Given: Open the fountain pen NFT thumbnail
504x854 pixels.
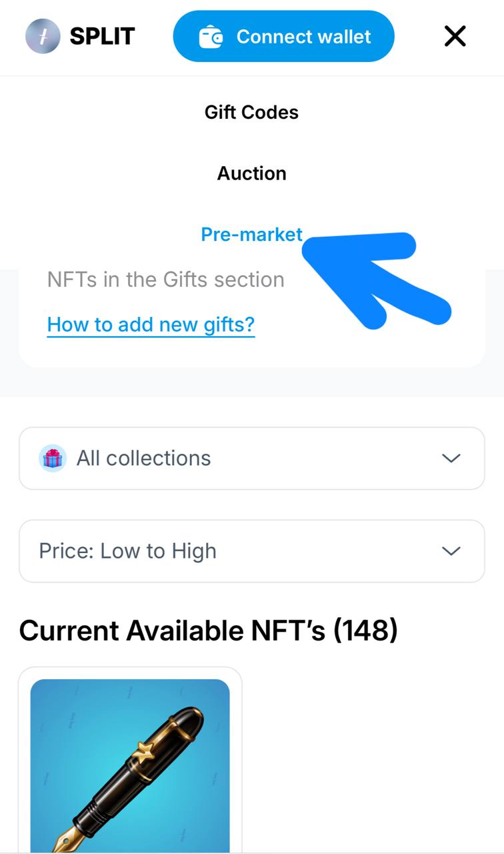Looking at the screenshot, I should (130, 766).
